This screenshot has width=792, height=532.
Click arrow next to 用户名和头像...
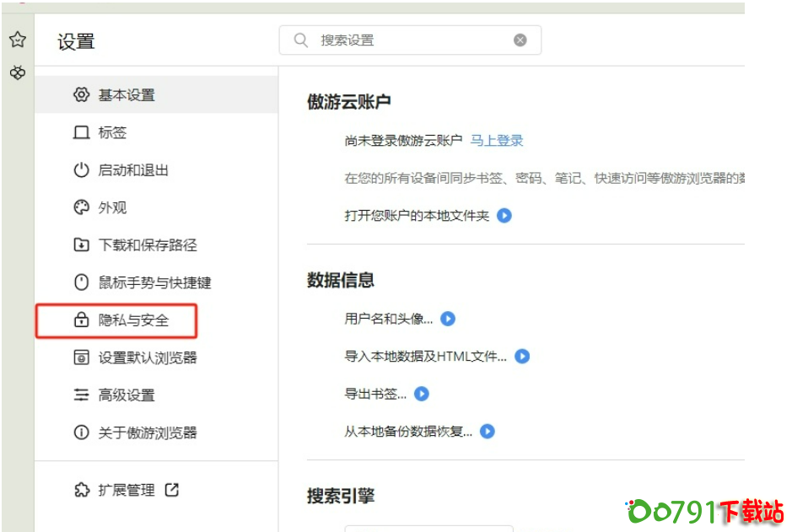pos(448,319)
